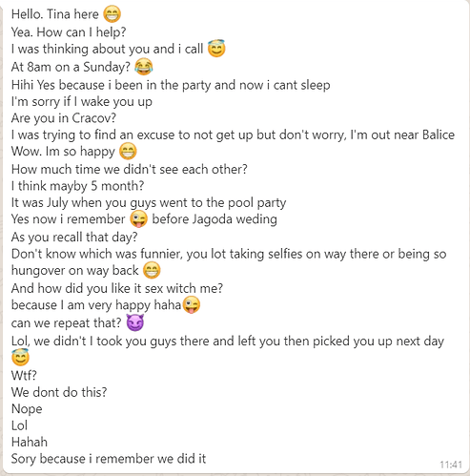The width and height of the screenshot is (470, 476).
Task: Click the 'Yea. How can I help?' line
Action: click(x=69, y=32)
